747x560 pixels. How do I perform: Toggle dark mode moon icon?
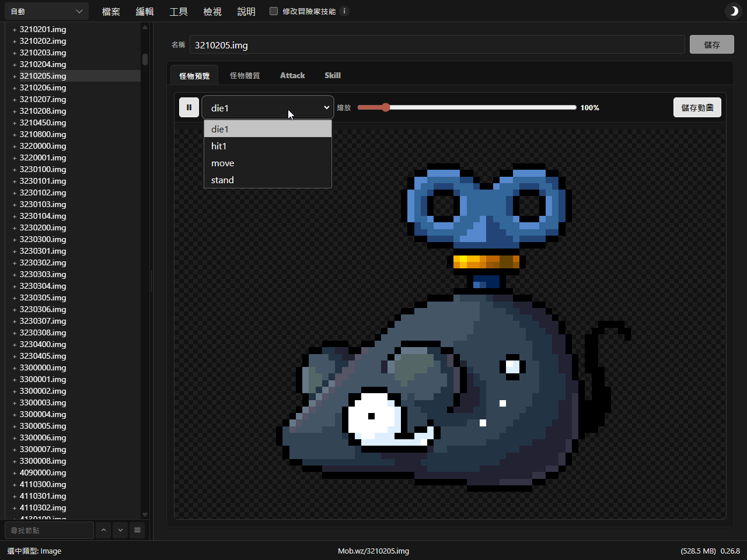point(734,11)
